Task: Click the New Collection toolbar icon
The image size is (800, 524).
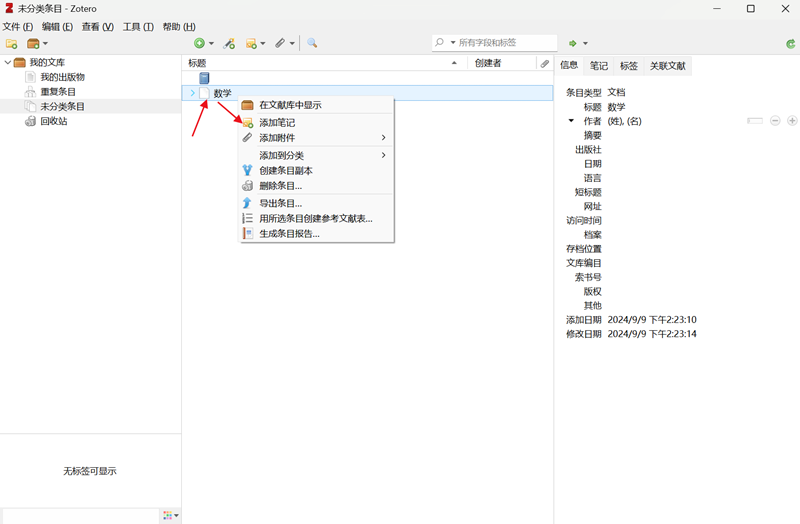Action: pyautogui.click(x=11, y=44)
